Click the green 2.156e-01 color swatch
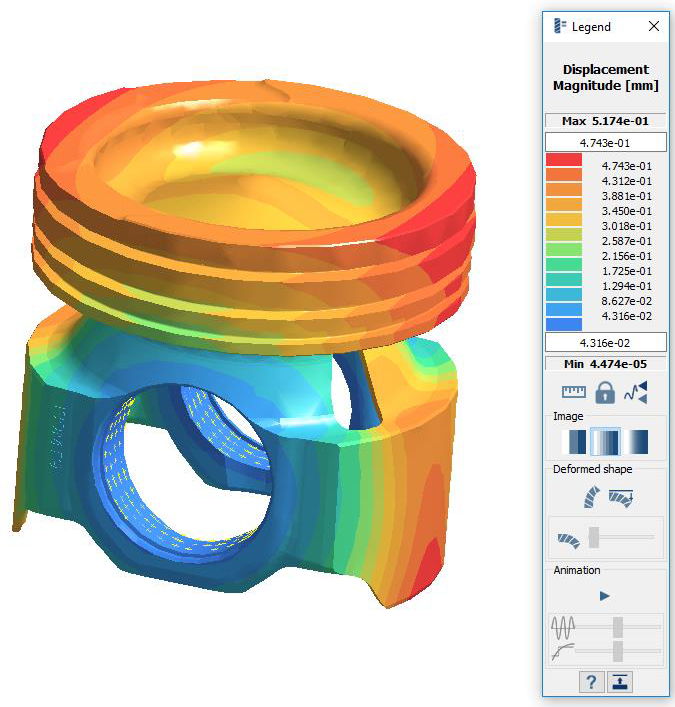 (563, 256)
